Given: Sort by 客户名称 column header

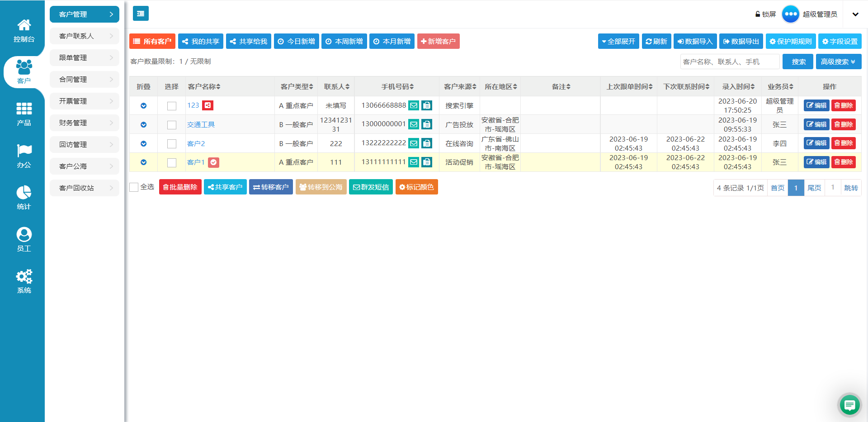Looking at the screenshot, I should 204,86.
